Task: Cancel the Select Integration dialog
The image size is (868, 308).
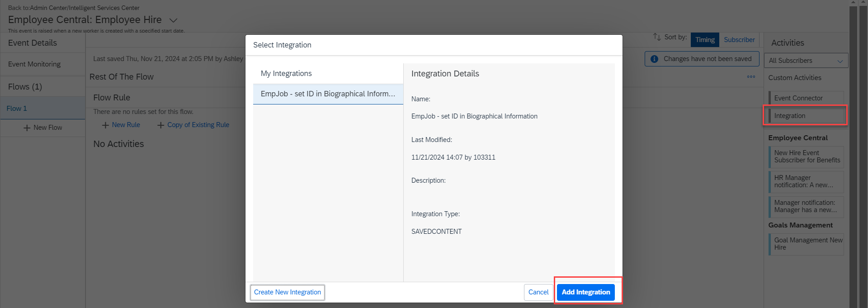Action: (x=538, y=292)
